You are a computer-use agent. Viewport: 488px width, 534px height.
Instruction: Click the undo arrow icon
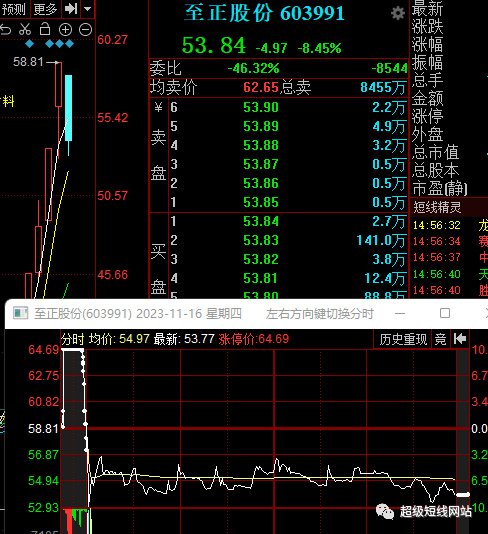click(x=5, y=30)
